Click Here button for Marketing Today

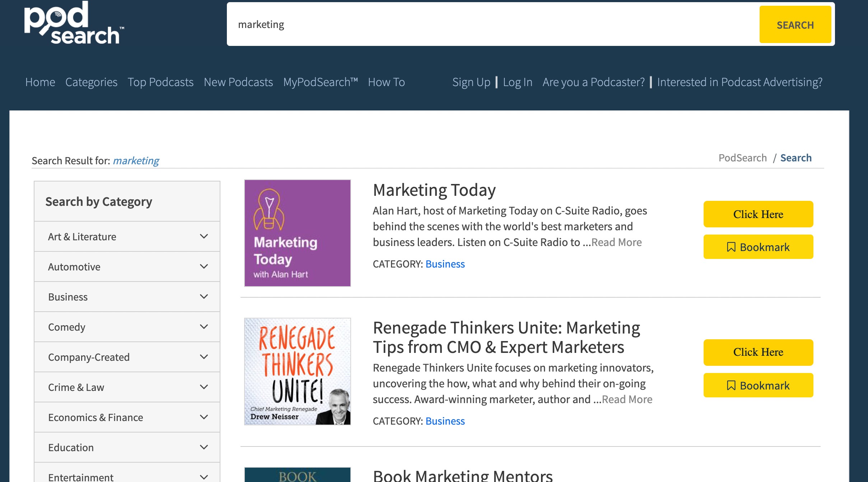(x=758, y=214)
